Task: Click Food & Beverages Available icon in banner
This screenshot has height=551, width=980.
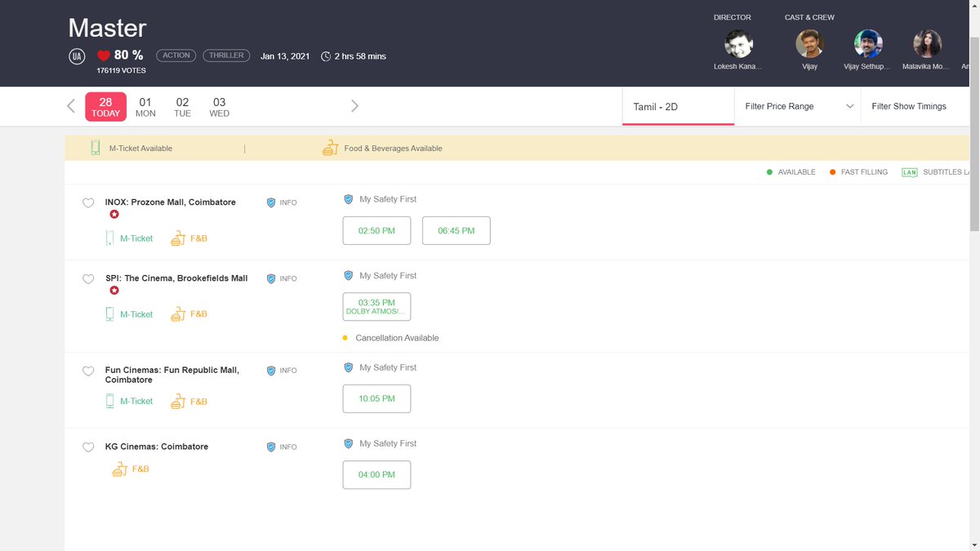Action: (x=330, y=148)
